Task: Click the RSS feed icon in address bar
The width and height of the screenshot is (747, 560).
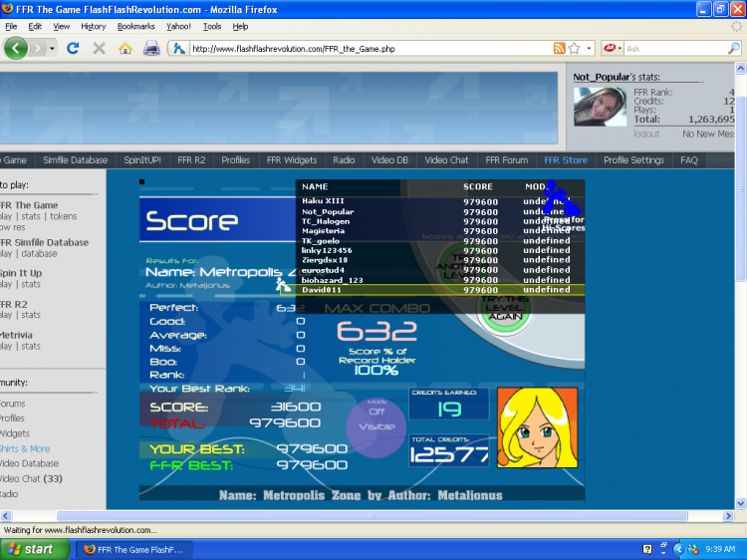Action: [559, 48]
